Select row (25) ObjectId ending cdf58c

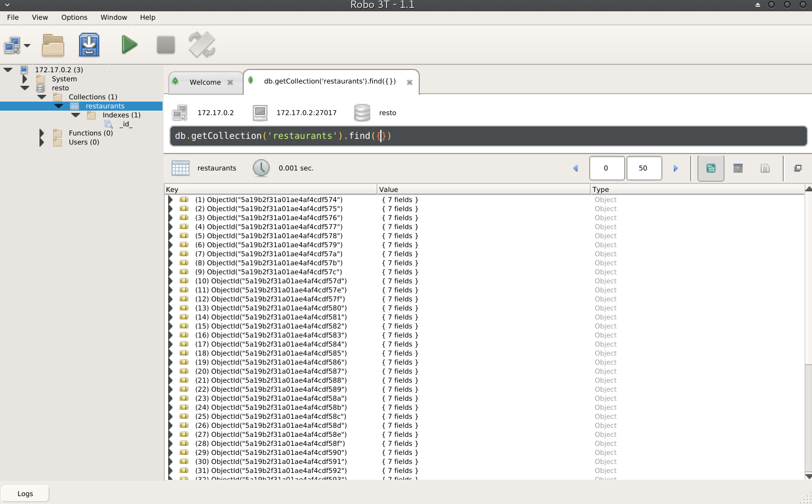coord(485,417)
